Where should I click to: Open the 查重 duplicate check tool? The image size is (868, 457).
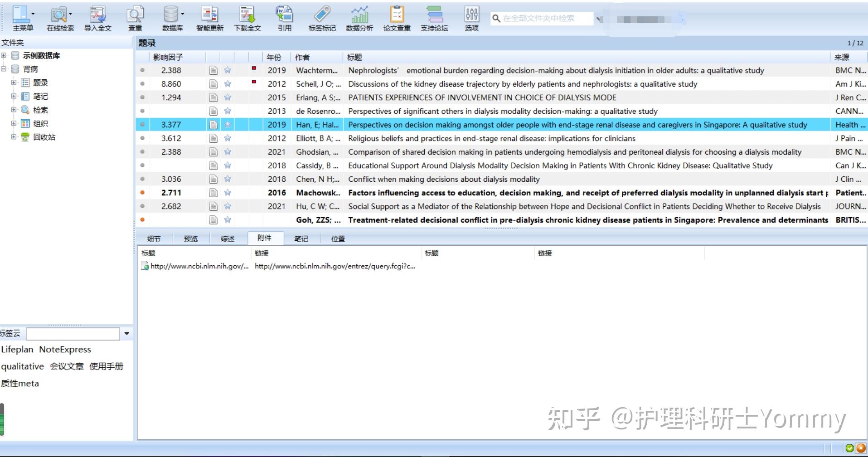pyautogui.click(x=135, y=17)
